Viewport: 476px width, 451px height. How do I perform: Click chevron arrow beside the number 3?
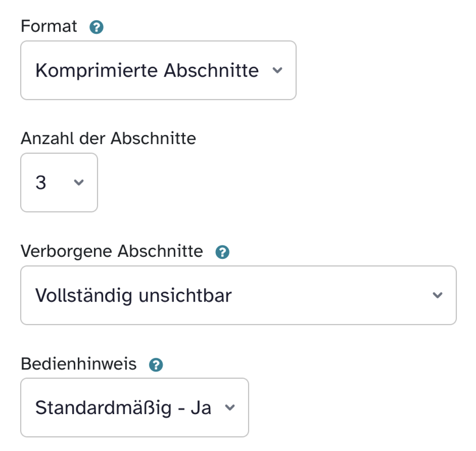[x=79, y=183]
